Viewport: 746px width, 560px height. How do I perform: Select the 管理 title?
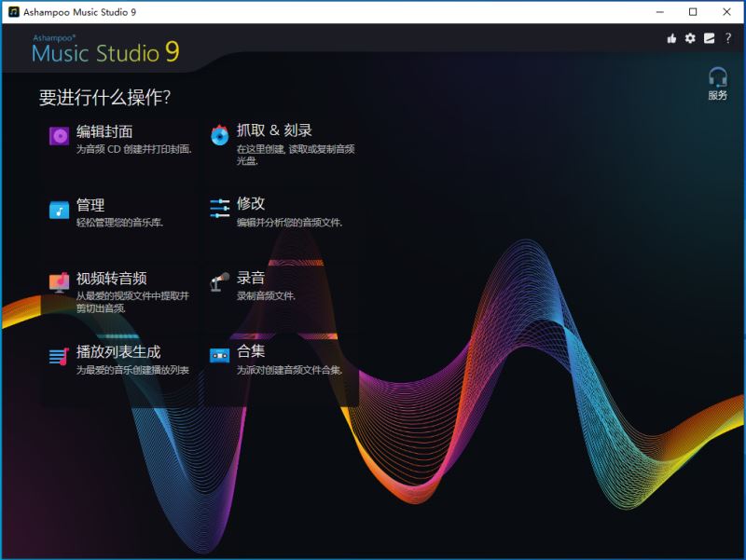[90, 205]
